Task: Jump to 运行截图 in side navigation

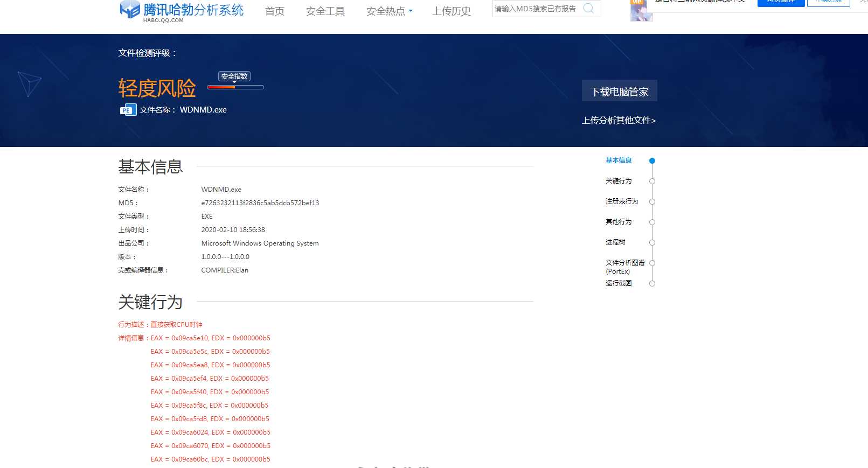Action: [619, 283]
